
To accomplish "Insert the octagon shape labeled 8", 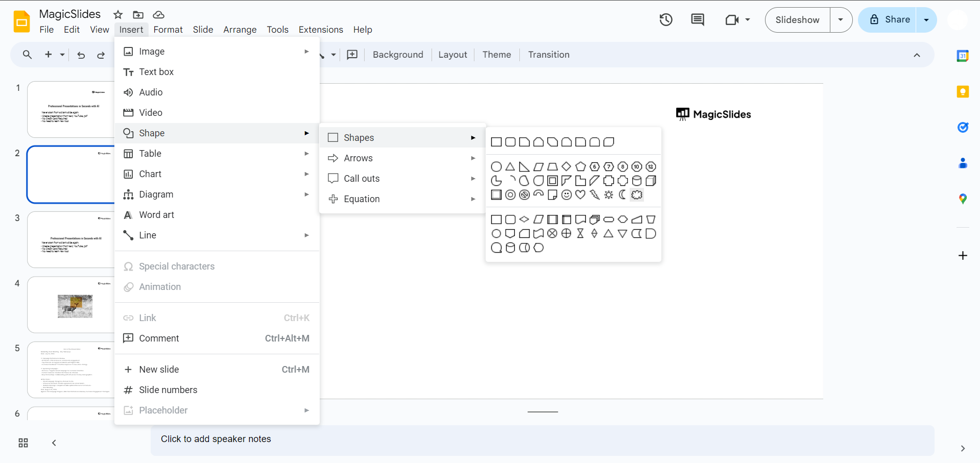I will 623,167.
